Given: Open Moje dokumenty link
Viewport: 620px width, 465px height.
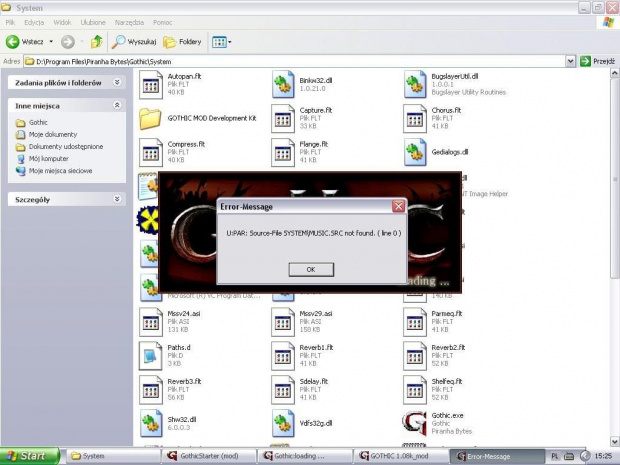Looking at the screenshot, I should click(x=53, y=134).
